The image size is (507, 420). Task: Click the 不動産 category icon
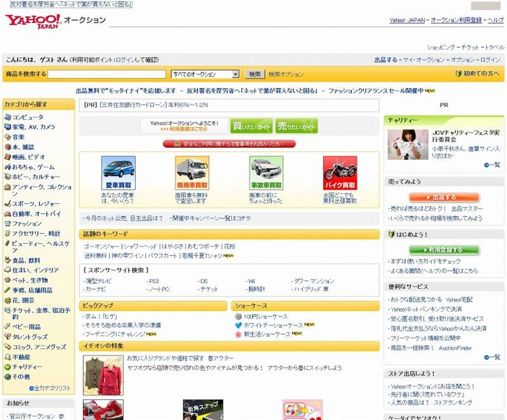click(7, 357)
